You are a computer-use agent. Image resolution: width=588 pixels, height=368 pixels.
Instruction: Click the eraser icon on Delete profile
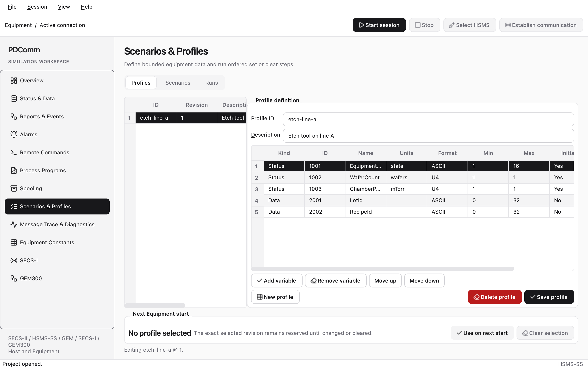point(477,297)
